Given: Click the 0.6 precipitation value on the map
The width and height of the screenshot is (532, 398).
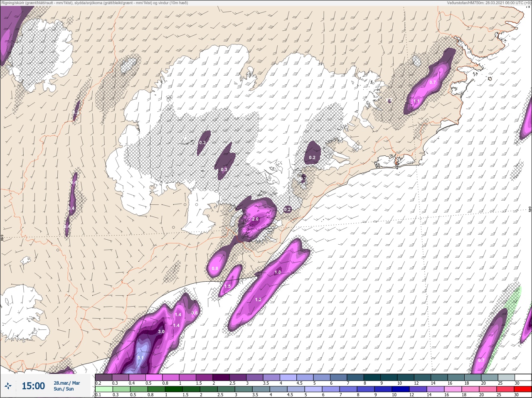Looking at the screenshot, I should click(195, 313).
